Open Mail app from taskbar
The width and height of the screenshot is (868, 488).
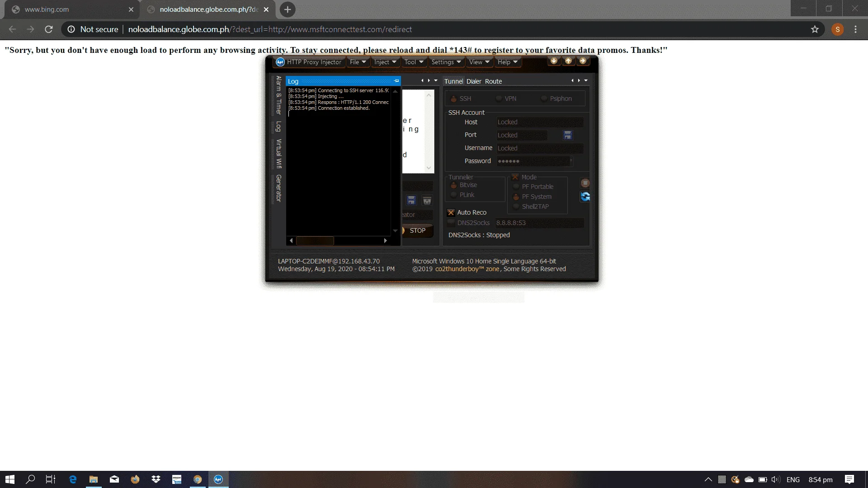pyautogui.click(x=114, y=479)
